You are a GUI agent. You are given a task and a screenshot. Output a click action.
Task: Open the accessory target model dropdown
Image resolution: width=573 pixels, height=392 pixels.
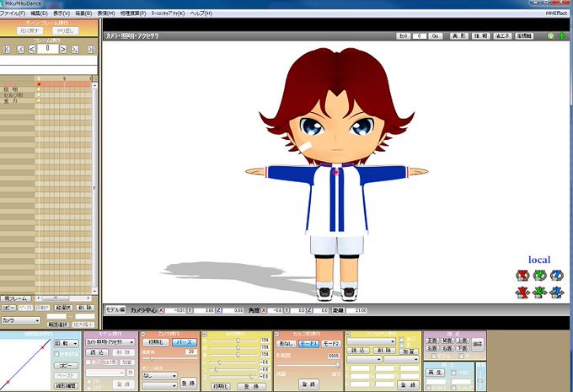point(364,359)
